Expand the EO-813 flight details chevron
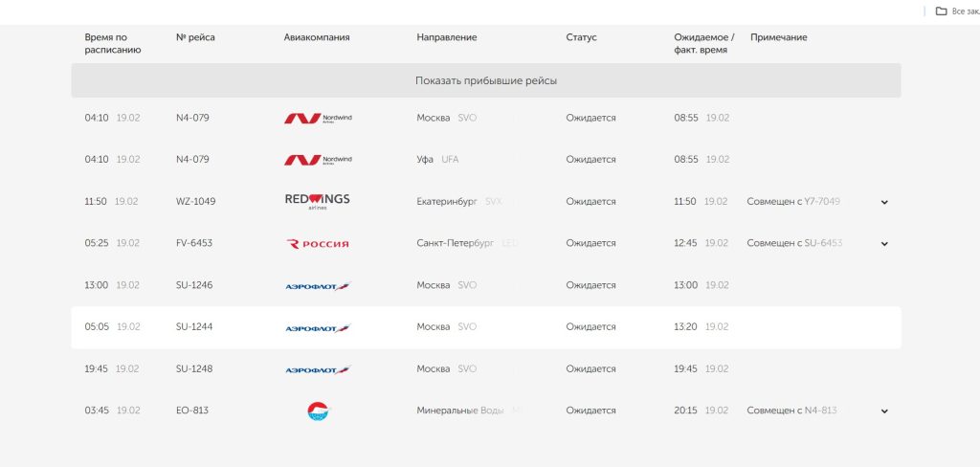The height and width of the screenshot is (467, 980). (x=884, y=411)
